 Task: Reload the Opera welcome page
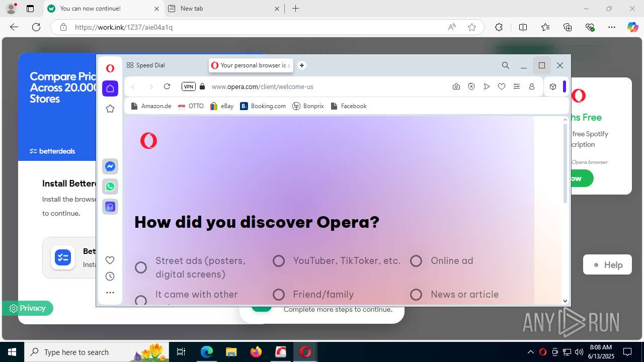(167, 86)
